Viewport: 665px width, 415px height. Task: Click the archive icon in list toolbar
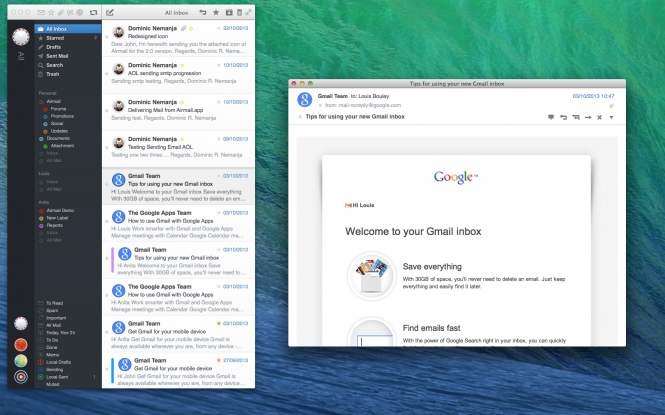229,12
